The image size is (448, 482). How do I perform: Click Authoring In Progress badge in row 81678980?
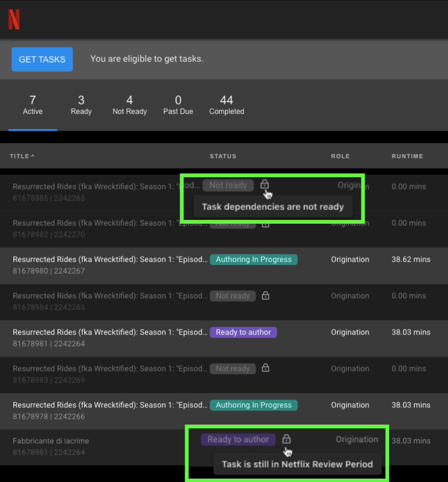click(x=254, y=259)
